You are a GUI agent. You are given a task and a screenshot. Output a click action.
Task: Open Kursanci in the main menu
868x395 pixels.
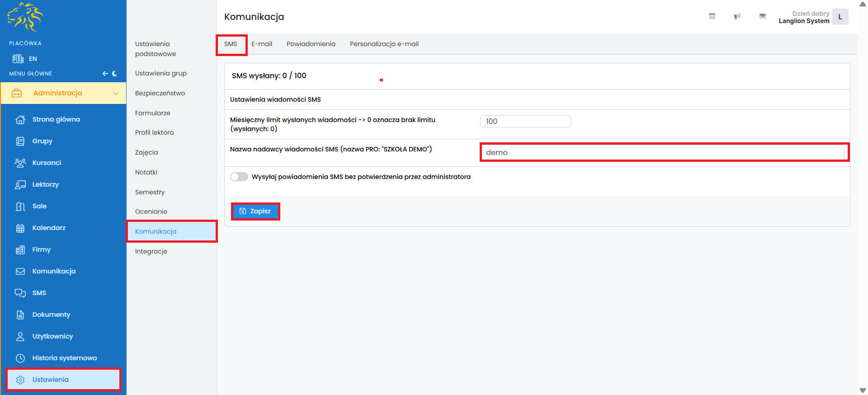[x=47, y=163]
